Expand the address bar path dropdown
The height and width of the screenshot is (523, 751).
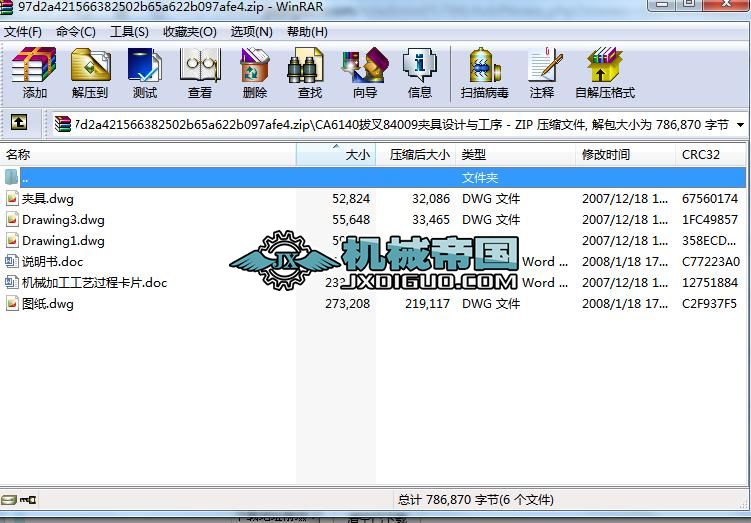tap(740, 125)
